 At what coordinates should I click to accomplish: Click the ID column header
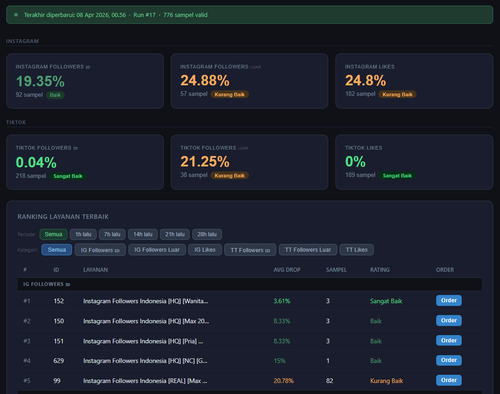56,270
